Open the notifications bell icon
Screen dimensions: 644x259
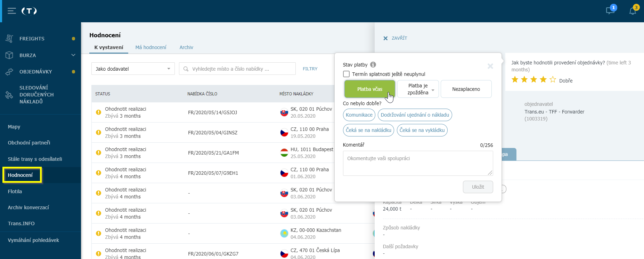(633, 10)
